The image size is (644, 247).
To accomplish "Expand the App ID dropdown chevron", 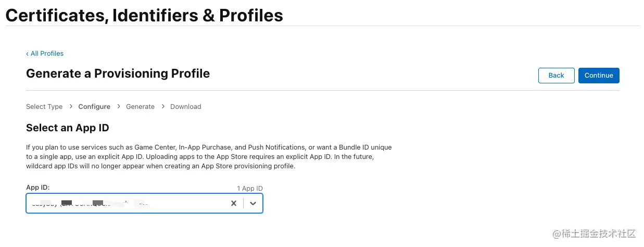I will pyautogui.click(x=253, y=203).
